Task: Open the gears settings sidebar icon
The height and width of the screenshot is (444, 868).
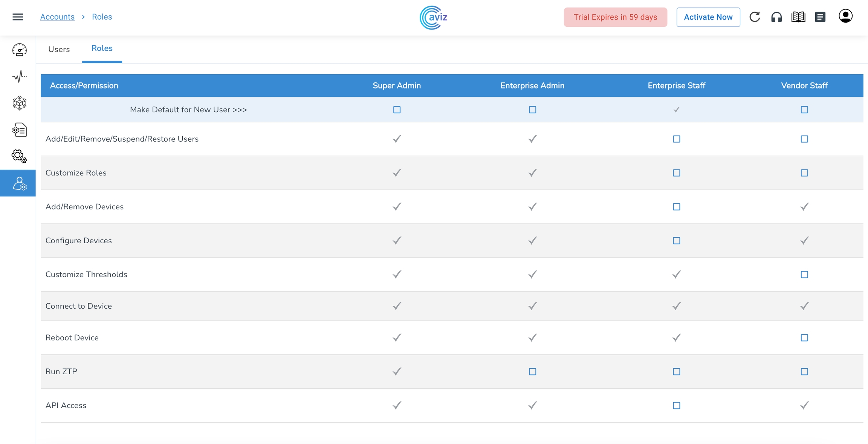Action: (19, 156)
